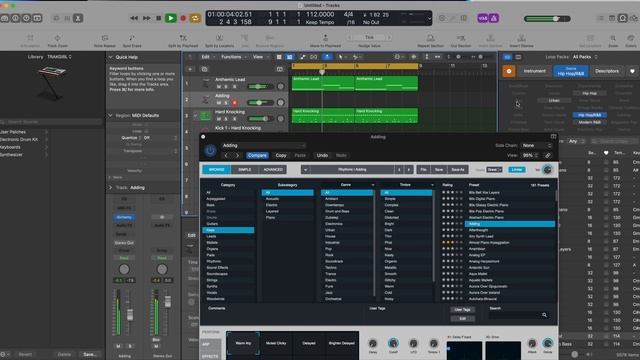Open the View menu in Tracks area
This screenshot has width=640, height=360.
[x=260, y=57]
